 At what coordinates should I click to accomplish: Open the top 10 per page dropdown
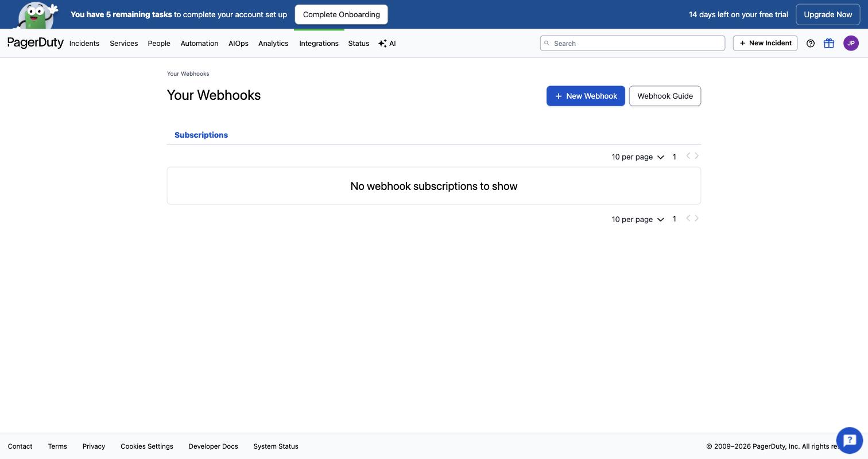(x=638, y=157)
